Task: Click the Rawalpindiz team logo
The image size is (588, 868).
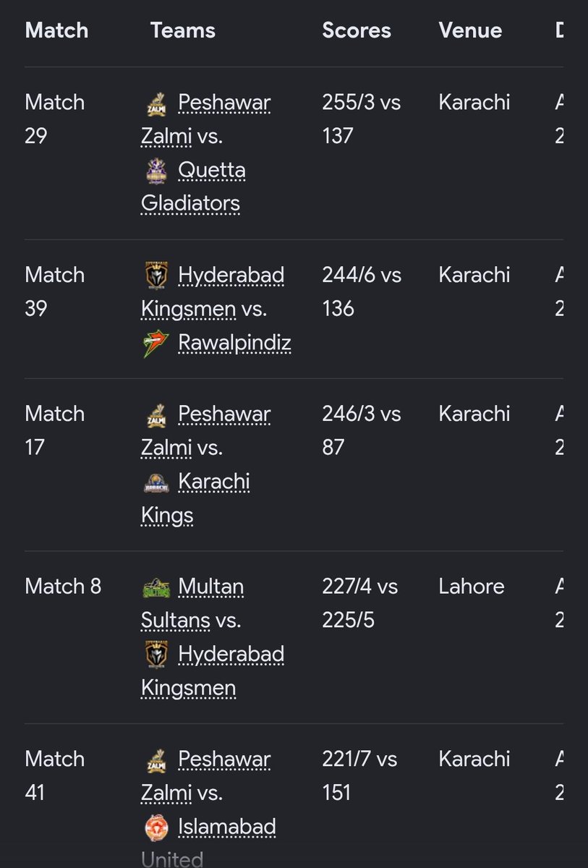Action: (x=156, y=342)
